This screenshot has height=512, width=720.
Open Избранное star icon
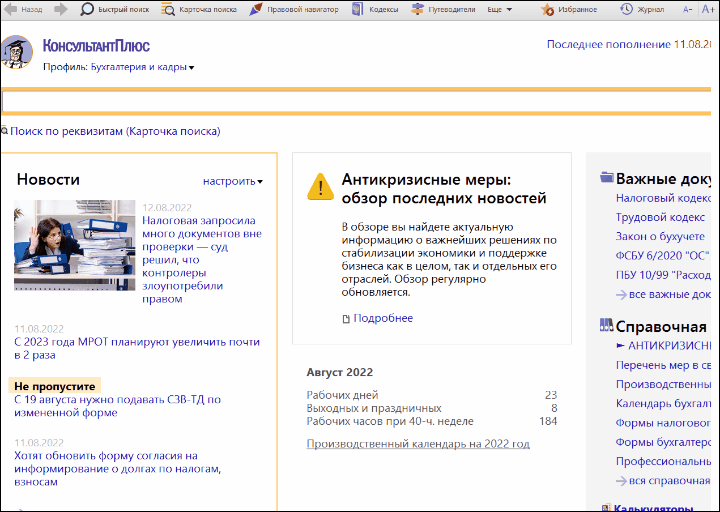pyautogui.click(x=547, y=9)
